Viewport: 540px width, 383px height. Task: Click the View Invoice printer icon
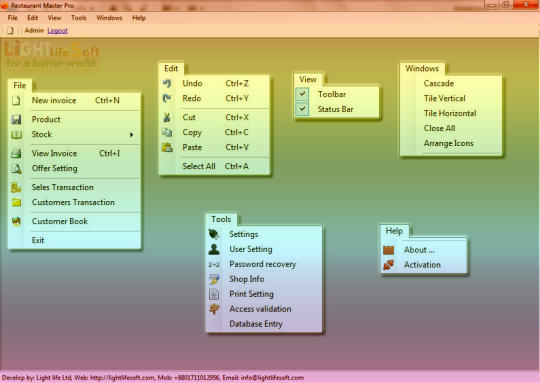[16, 153]
